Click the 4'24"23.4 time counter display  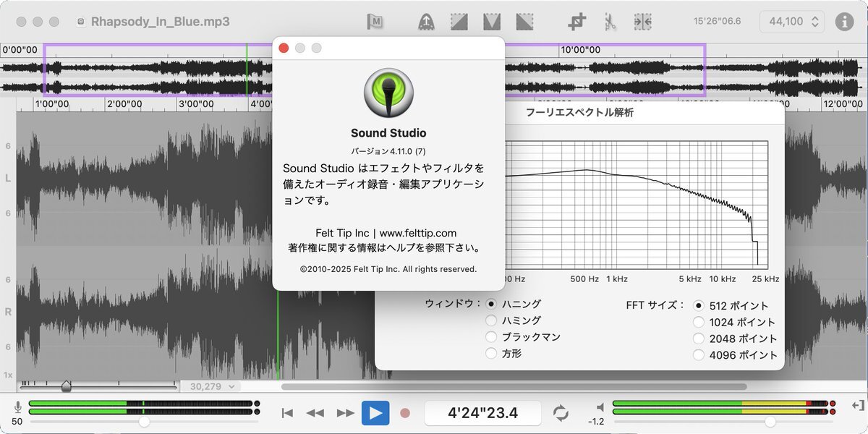coord(482,413)
